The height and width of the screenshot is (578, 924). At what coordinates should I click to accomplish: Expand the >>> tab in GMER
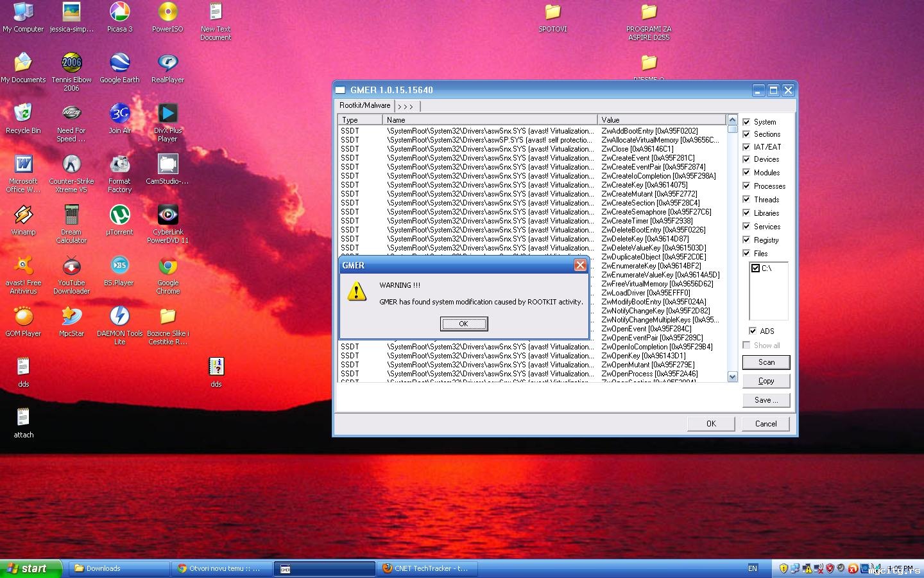pyautogui.click(x=406, y=107)
